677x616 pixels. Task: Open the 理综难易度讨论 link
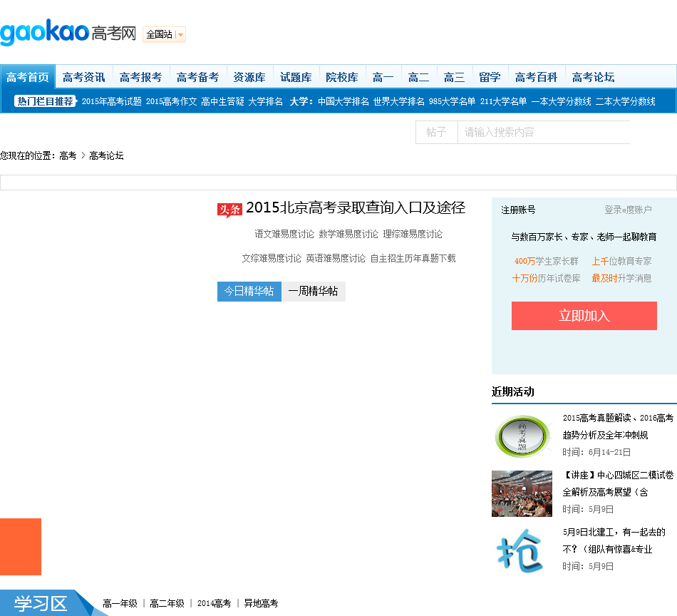click(x=413, y=234)
